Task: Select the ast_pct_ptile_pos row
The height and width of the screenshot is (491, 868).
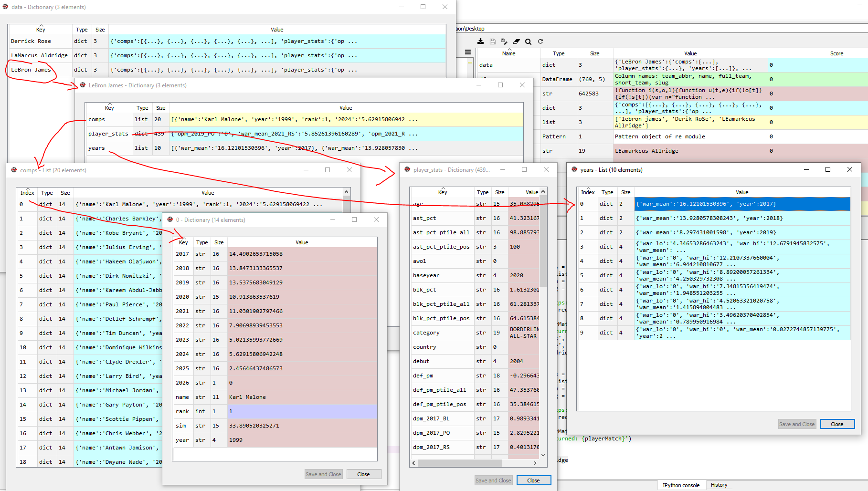Action: tap(475, 247)
